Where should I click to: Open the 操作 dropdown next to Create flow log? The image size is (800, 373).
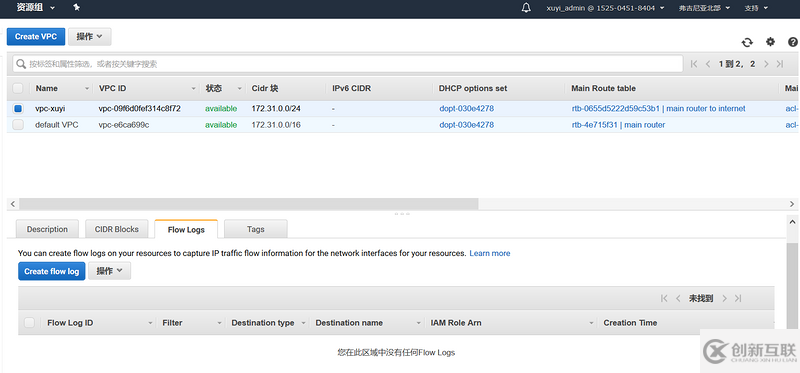110,271
